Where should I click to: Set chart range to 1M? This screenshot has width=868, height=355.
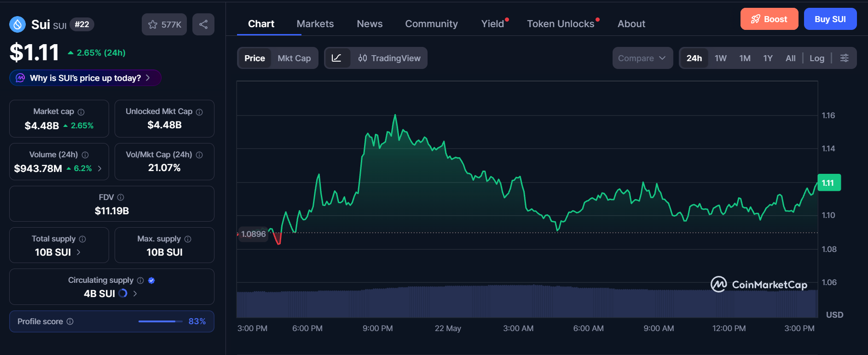click(x=745, y=58)
